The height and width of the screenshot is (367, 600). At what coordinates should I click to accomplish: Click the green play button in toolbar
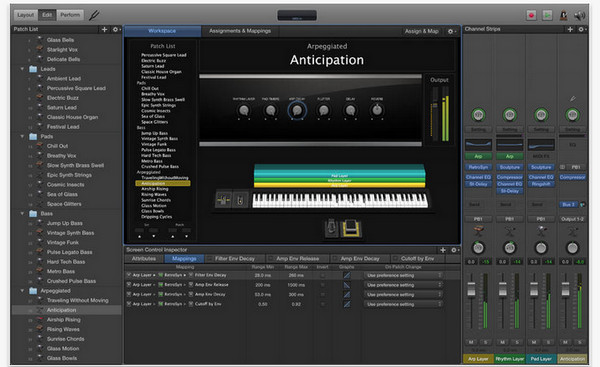click(x=548, y=15)
